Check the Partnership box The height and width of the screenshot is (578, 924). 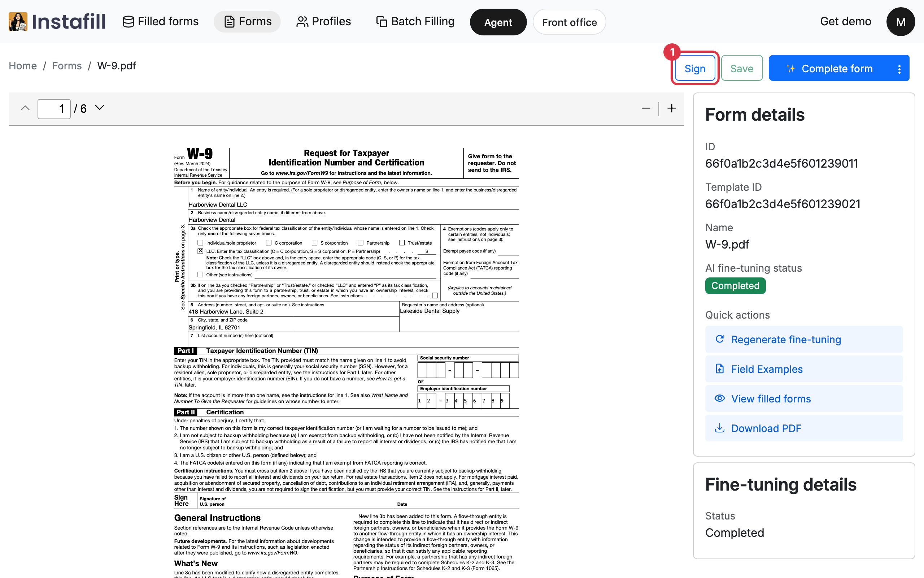point(361,243)
